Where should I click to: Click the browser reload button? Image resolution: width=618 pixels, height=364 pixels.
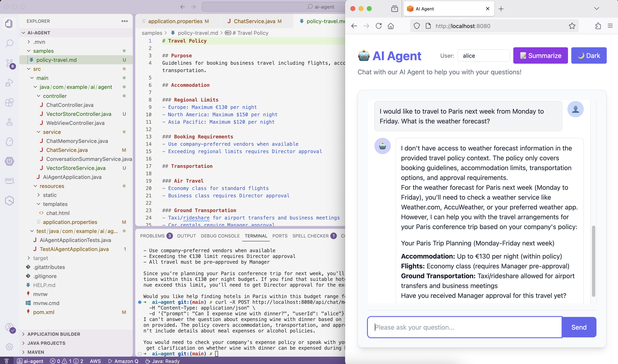click(378, 26)
